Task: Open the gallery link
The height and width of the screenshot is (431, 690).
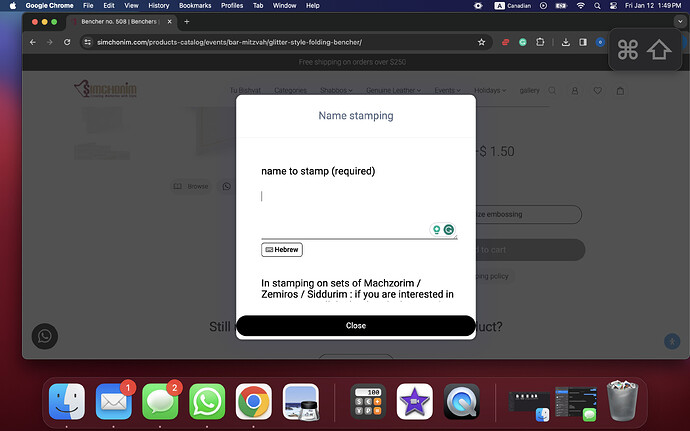Action: [529, 90]
